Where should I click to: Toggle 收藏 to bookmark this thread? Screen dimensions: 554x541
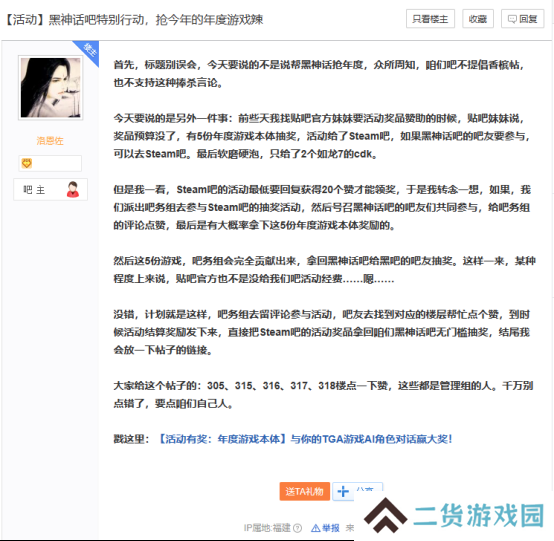pyautogui.click(x=478, y=19)
